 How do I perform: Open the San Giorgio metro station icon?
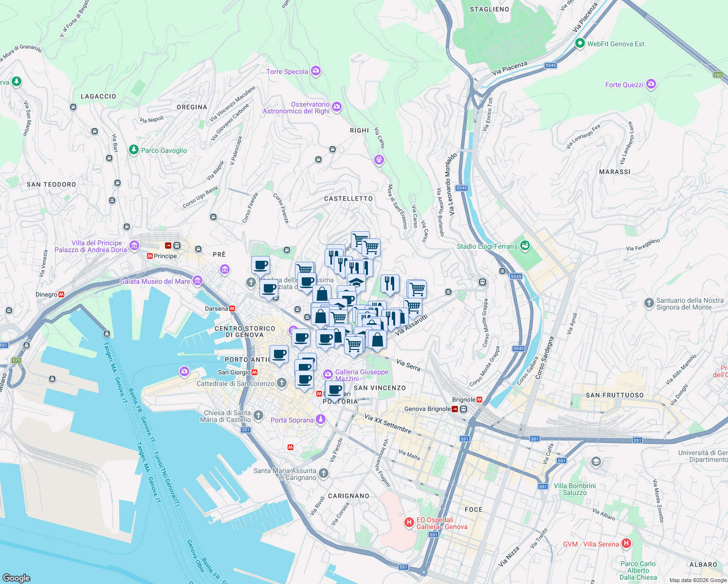coord(255,372)
